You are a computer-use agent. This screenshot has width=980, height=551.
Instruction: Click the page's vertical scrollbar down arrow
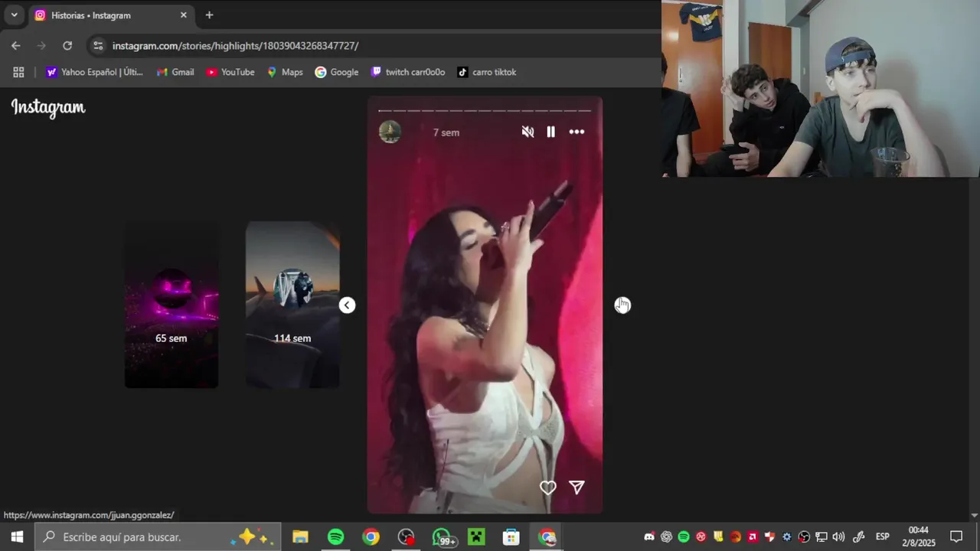coord(974,516)
